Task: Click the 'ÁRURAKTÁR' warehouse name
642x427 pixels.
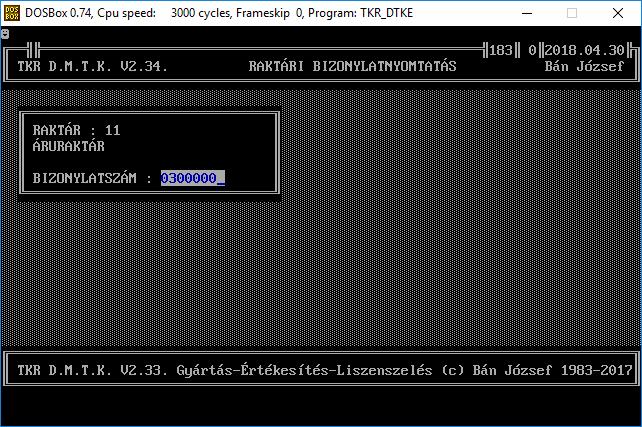Action: pos(68,146)
